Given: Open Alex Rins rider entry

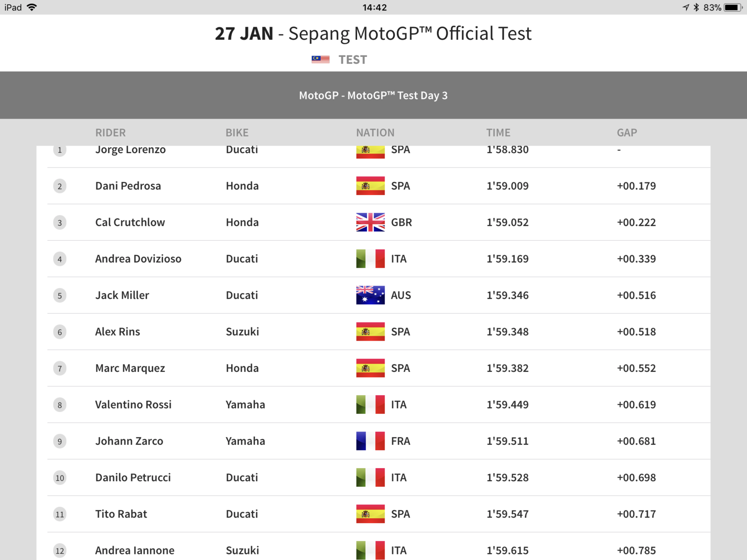Looking at the screenshot, I should coord(118,332).
